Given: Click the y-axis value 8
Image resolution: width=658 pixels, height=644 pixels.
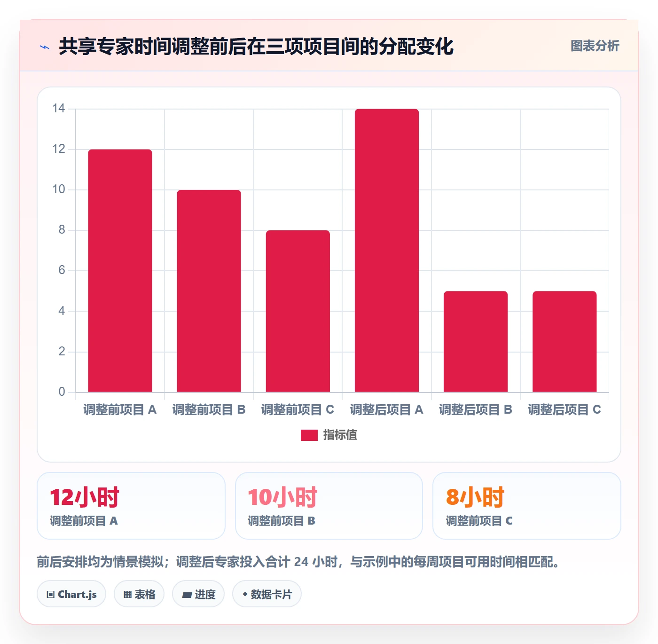Looking at the screenshot, I should [62, 230].
